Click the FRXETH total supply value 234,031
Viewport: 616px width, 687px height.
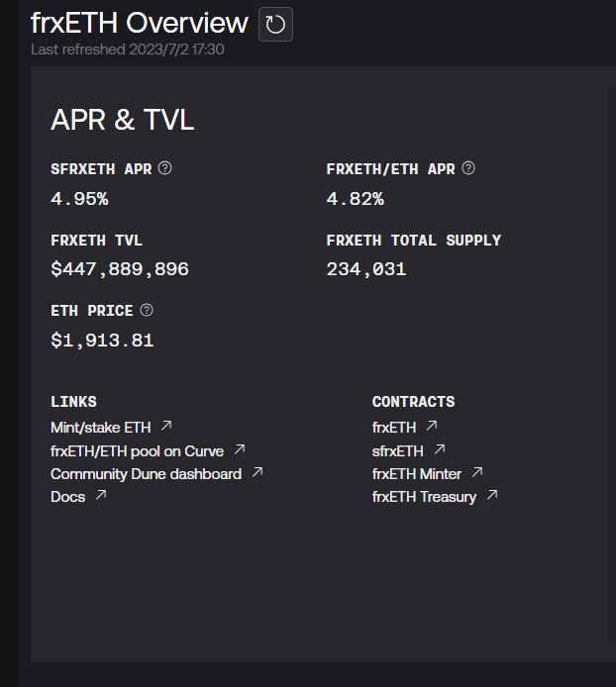[x=366, y=269]
